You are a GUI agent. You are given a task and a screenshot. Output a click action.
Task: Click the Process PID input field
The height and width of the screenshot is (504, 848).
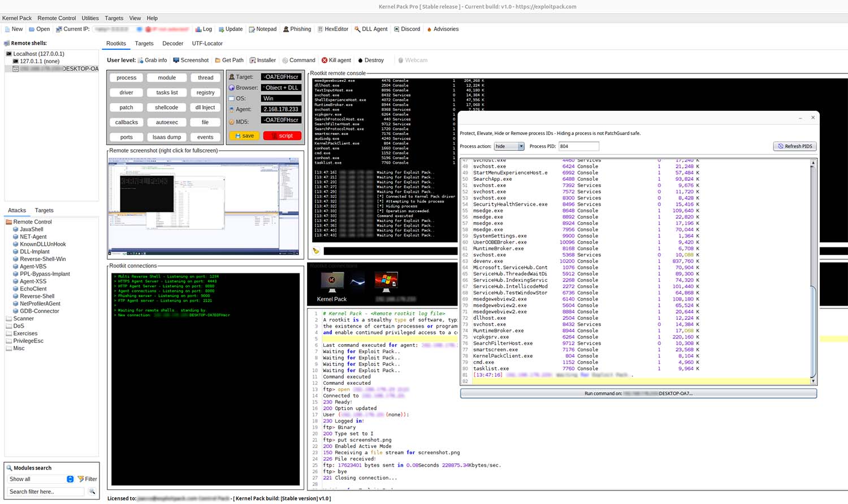coord(578,146)
